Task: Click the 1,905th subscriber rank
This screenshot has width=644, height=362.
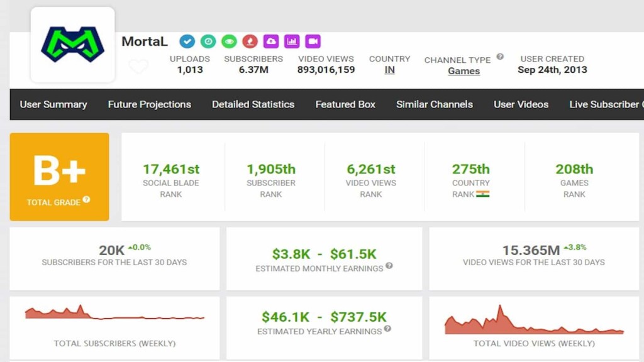Action: [271, 169]
